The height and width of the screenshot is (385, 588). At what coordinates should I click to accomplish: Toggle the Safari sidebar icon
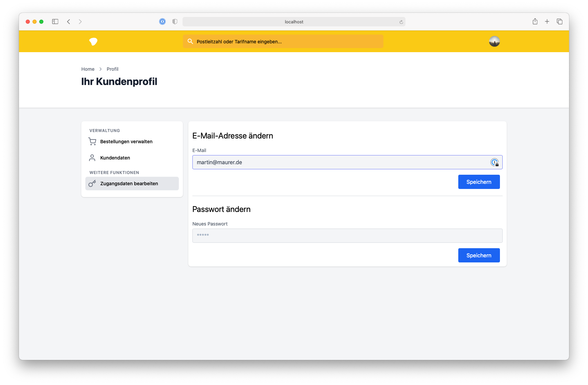[55, 22]
